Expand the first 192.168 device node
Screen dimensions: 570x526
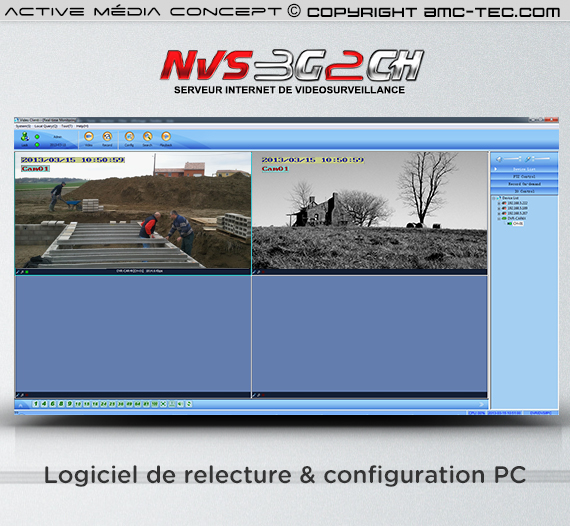coord(499,203)
